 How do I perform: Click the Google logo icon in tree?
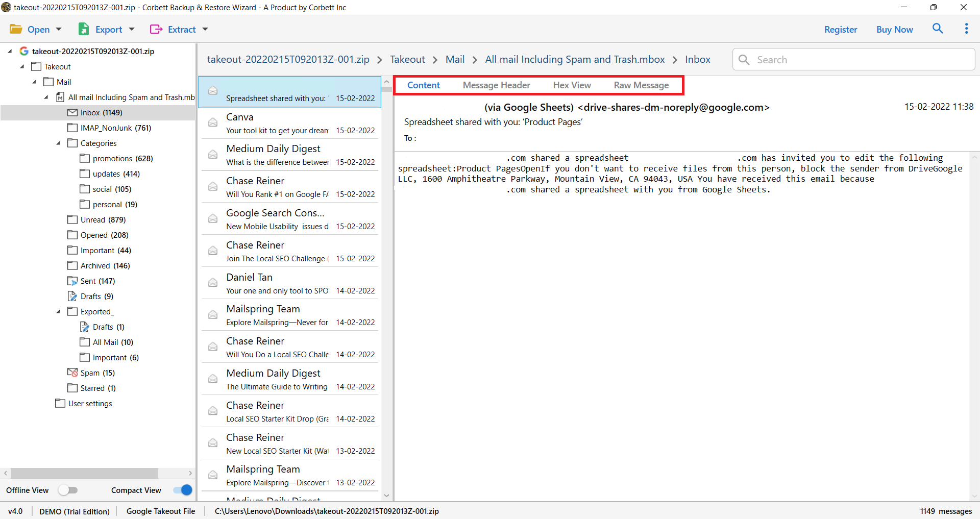(x=24, y=51)
